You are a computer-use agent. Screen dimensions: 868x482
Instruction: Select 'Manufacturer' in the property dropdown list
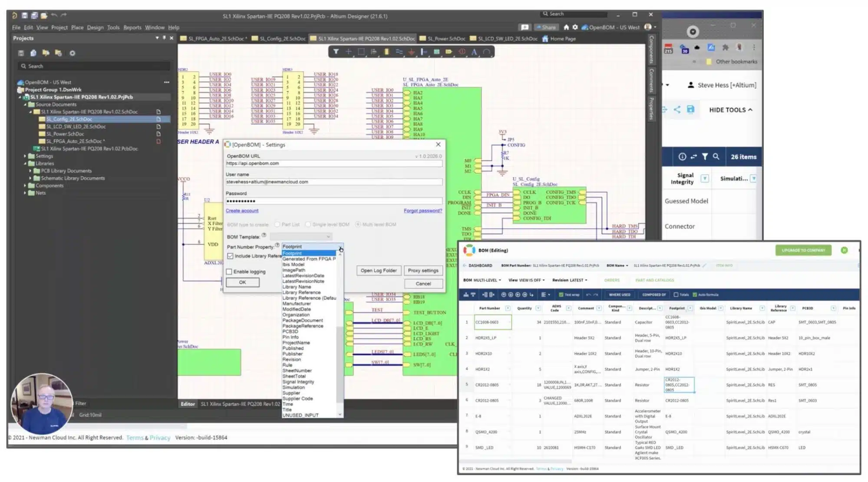point(297,304)
